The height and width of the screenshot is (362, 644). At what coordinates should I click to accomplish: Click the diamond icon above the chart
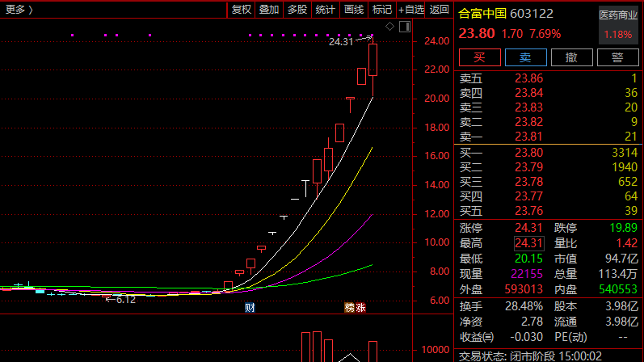(x=389, y=27)
